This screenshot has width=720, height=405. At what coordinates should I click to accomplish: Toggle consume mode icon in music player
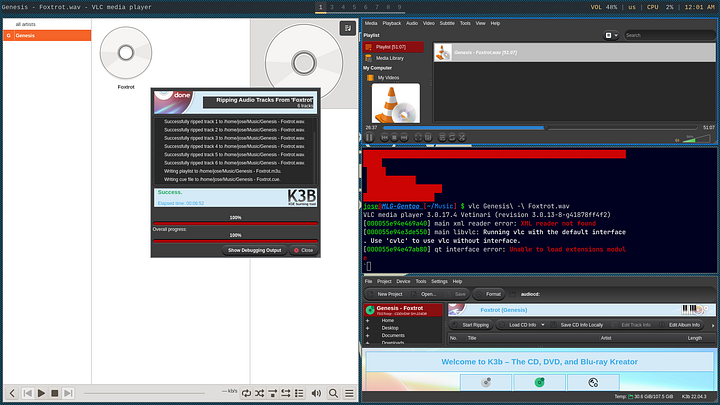click(x=286, y=394)
